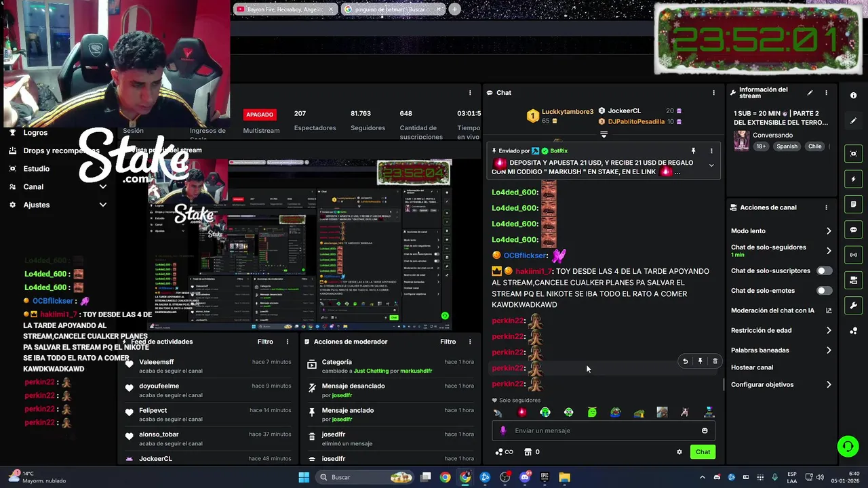Click the edit pencil in right sidebar
868x488 pixels.
(853, 121)
